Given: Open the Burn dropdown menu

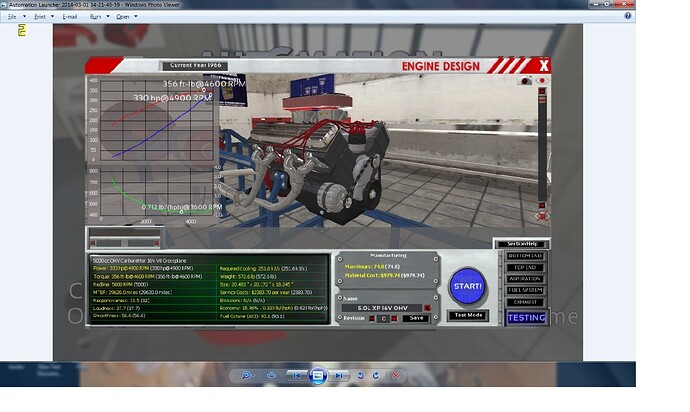Looking at the screenshot, I should [96, 17].
